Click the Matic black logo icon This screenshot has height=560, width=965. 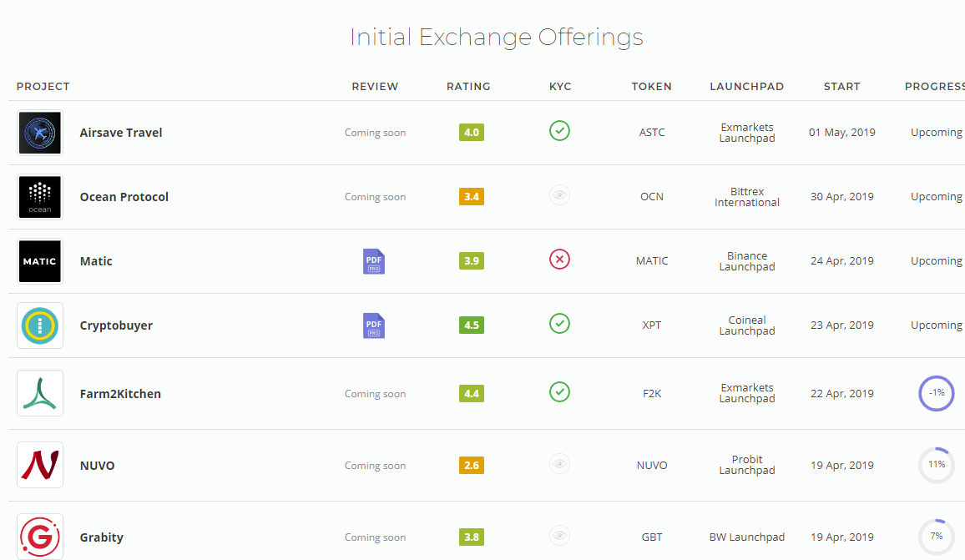[40, 261]
